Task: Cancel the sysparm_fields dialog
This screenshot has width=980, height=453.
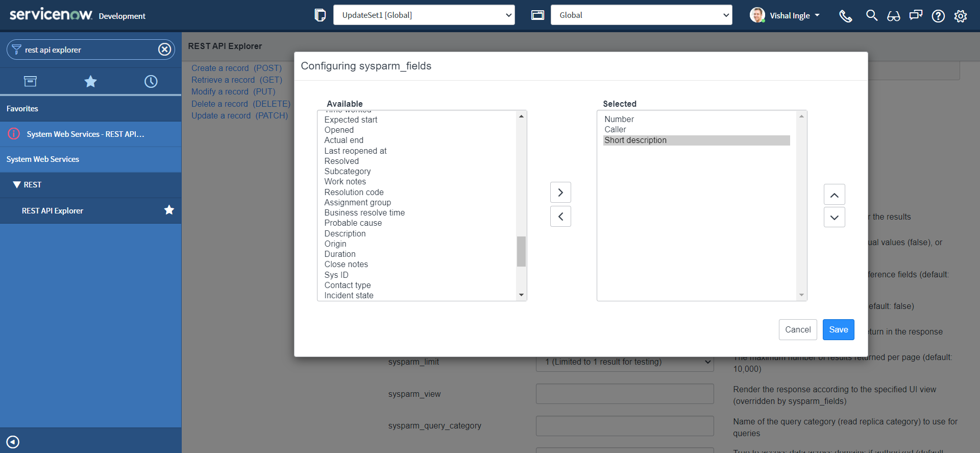Action: pos(798,329)
